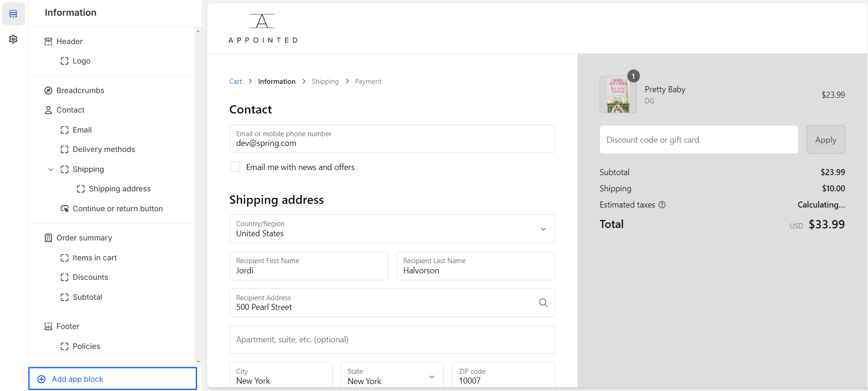Click the receipt icon beside Order summary
Viewport: 868px width, 391px height.
pos(48,238)
